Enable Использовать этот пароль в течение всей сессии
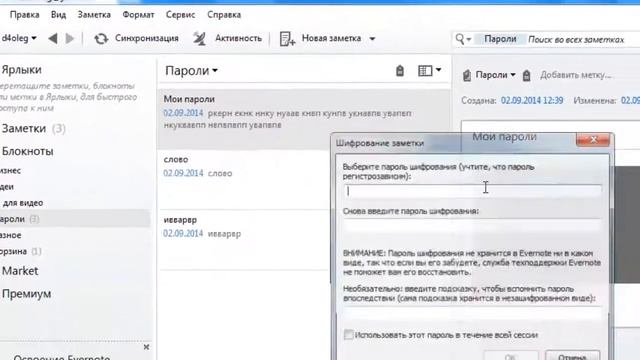Image resolution: width=640 pixels, height=360 pixels. click(x=349, y=335)
